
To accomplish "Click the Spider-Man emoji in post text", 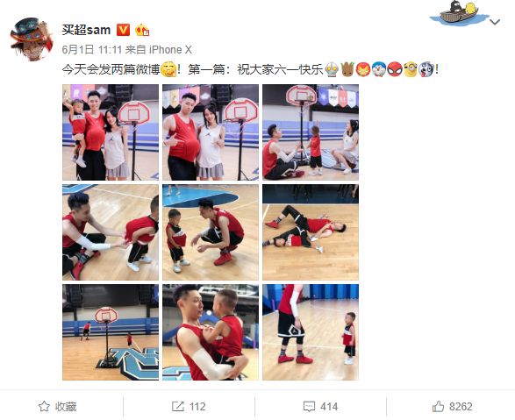I will 395,69.
